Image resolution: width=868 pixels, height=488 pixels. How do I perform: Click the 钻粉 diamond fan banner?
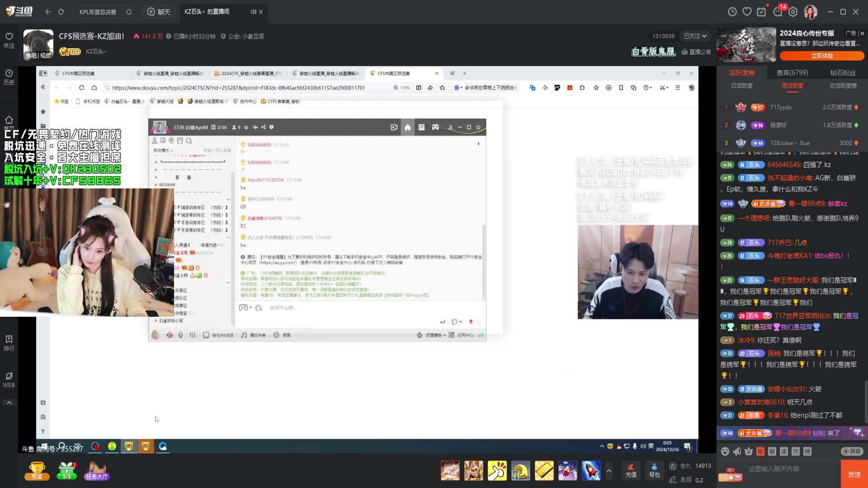(x=792, y=433)
